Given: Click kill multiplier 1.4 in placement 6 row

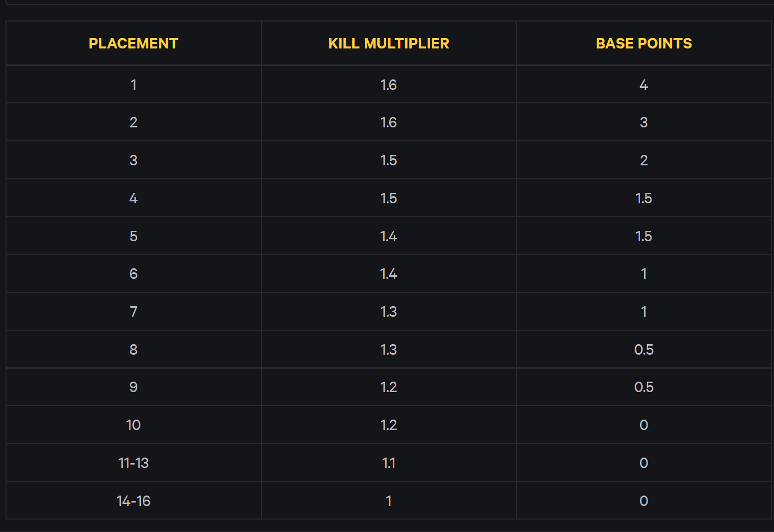Looking at the screenshot, I should point(389,274).
